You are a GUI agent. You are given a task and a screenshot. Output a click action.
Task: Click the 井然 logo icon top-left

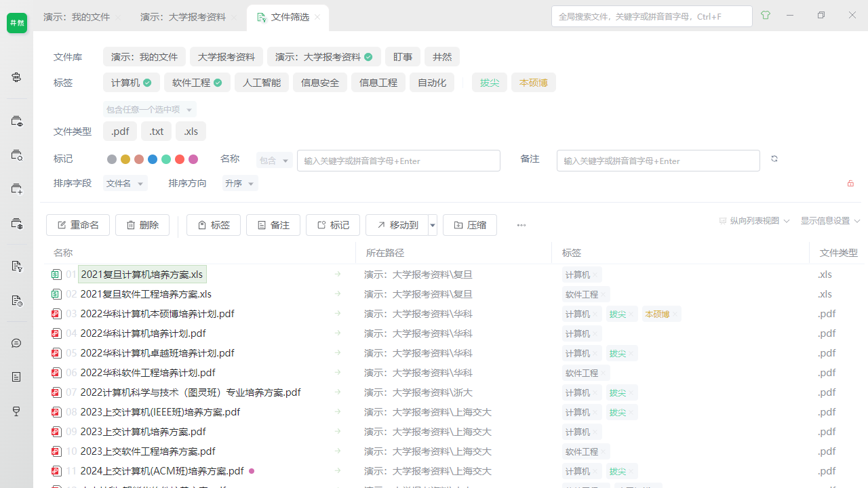coord(16,22)
